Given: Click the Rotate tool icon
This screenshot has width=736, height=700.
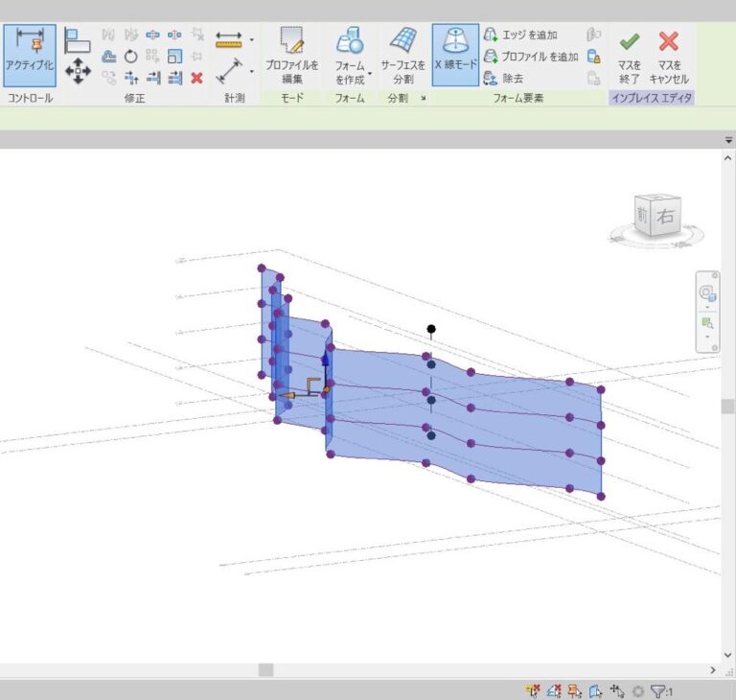Looking at the screenshot, I should (x=130, y=57).
